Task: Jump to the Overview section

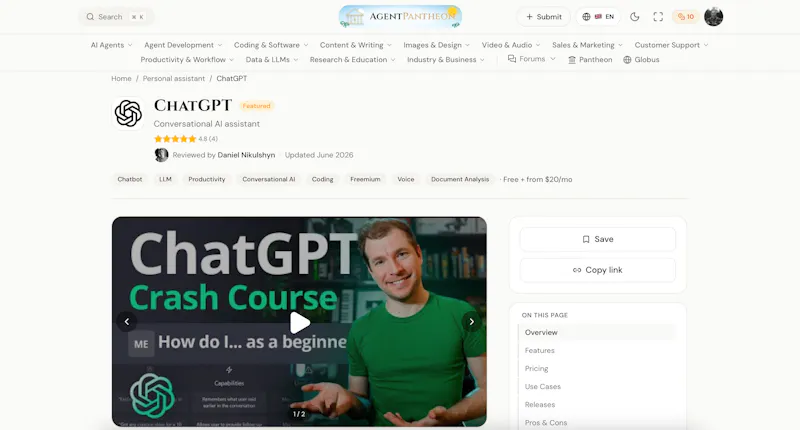Action: tap(597, 333)
